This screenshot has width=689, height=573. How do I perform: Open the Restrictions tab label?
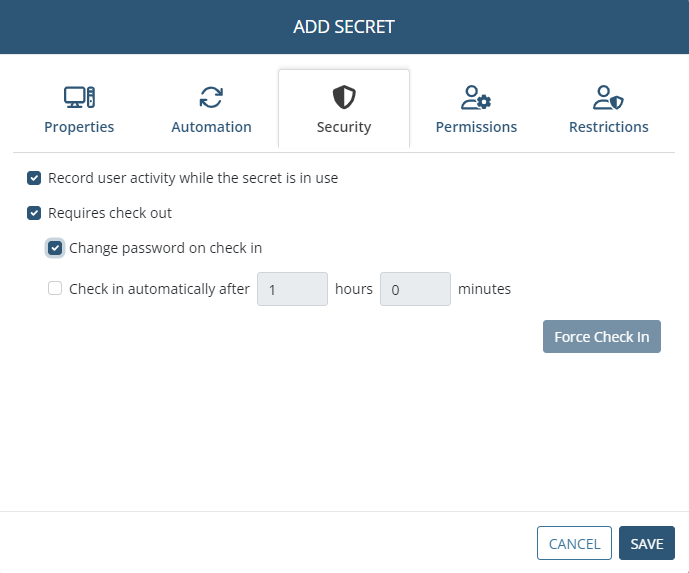pos(608,127)
